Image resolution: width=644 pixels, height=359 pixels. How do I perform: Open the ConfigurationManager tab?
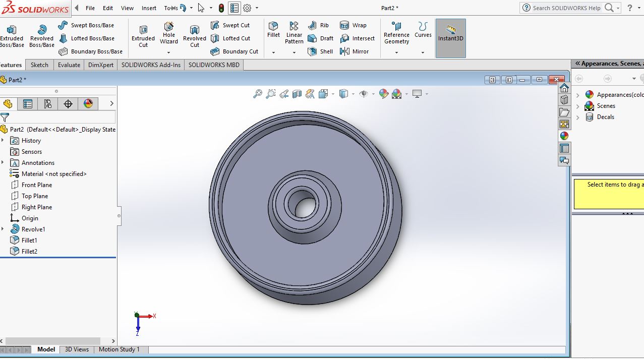(48, 104)
